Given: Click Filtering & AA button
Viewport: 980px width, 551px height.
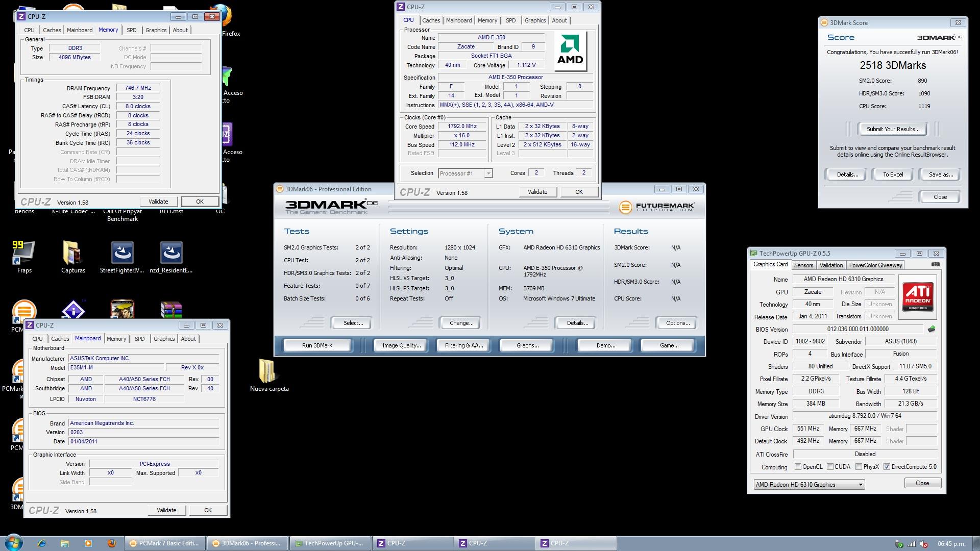Looking at the screenshot, I should tap(463, 345).
